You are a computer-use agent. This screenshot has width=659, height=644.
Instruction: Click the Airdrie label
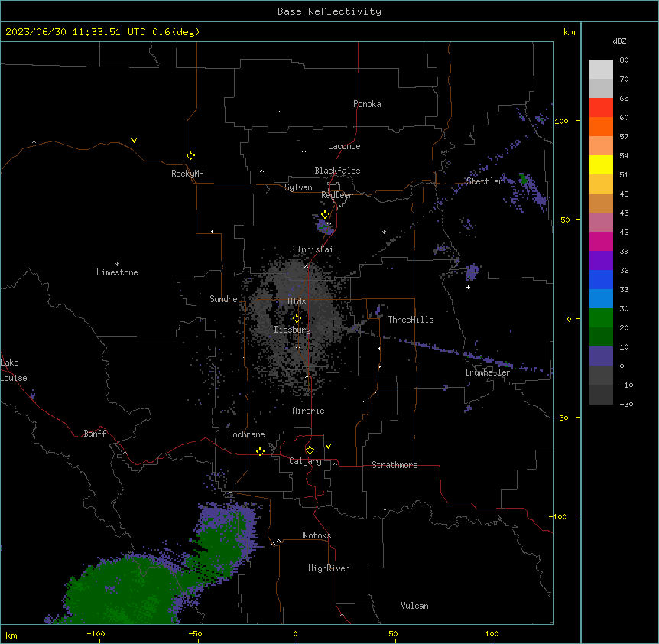(x=308, y=411)
